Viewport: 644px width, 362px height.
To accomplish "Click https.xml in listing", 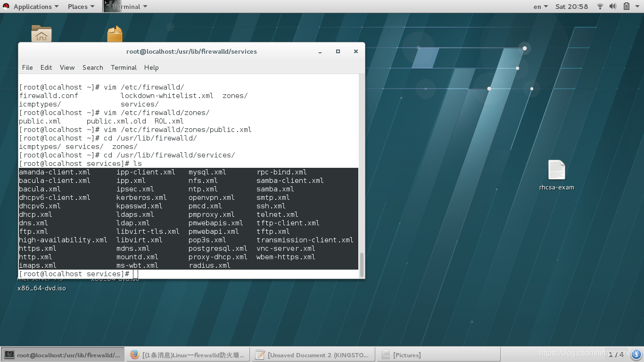I will (38, 248).
